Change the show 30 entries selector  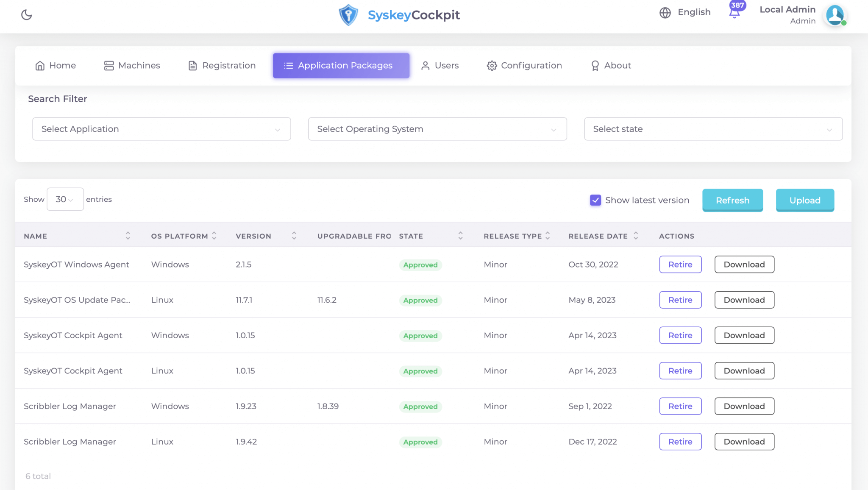click(x=65, y=199)
